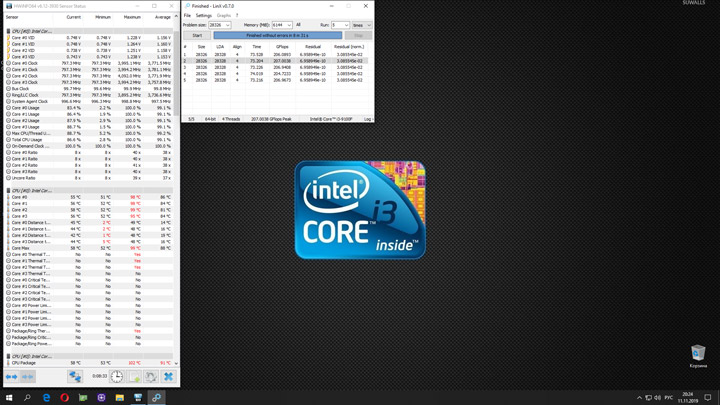The width and height of the screenshot is (720, 405).
Task: Launch Microsoft Edge from the taskbar
Action: click(x=46, y=397)
